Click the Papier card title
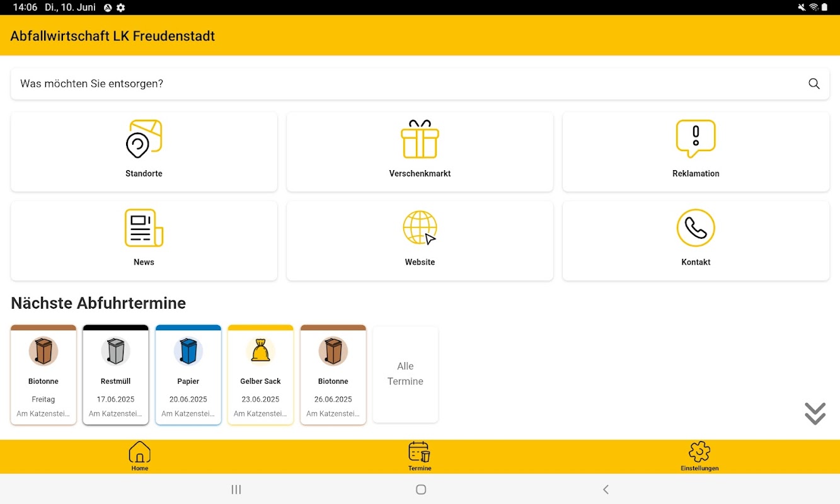The height and width of the screenshot is (504, 840). (x=188, y=381)
